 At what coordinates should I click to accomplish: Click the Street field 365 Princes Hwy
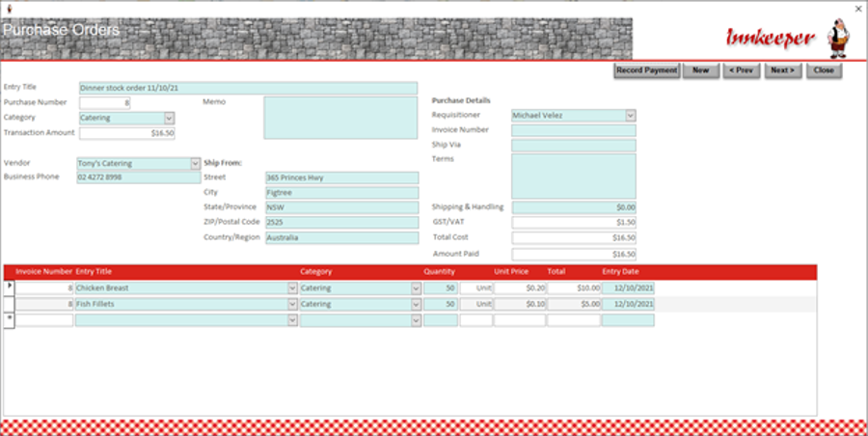(x=342, y=177)
